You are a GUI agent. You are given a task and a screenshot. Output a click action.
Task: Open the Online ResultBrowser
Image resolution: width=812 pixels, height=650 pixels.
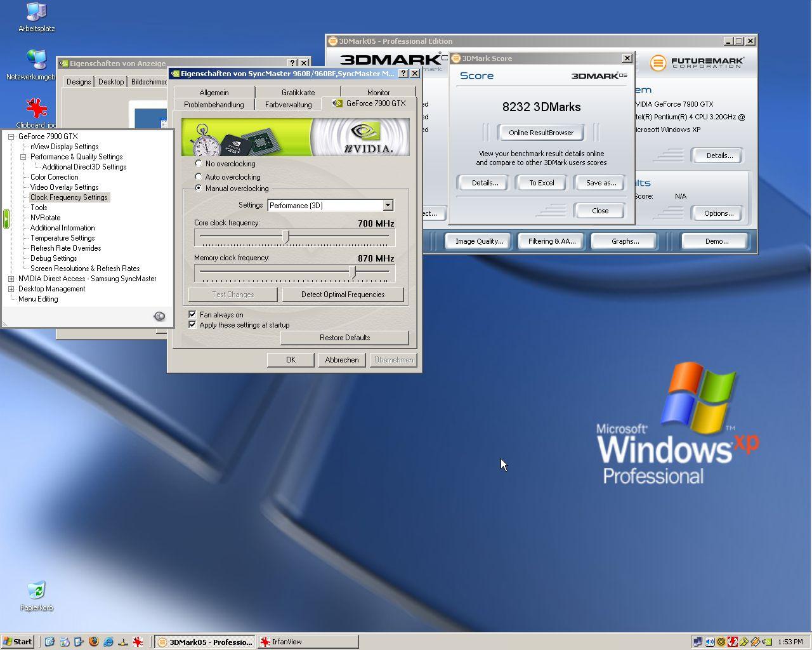pos(541,133)
